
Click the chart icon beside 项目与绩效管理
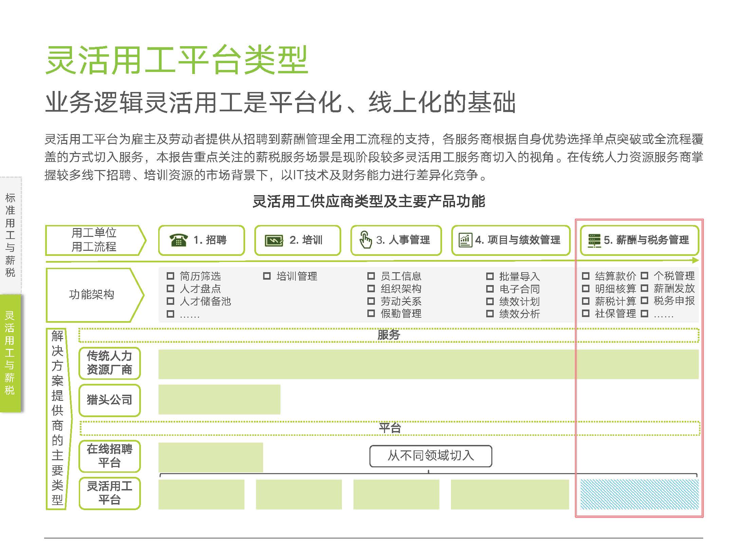[x=465, y=240]
